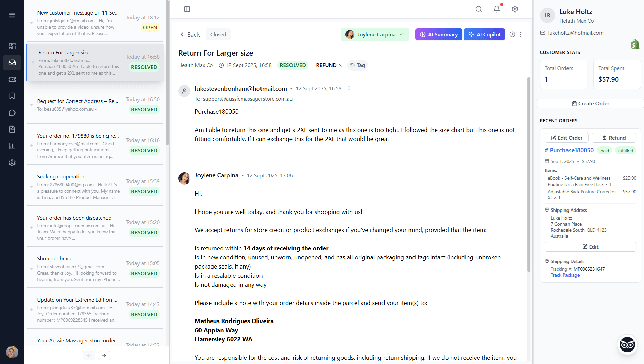Toggle the conversation list panel icon
This screenshot has height=364, width=644.
187,9
